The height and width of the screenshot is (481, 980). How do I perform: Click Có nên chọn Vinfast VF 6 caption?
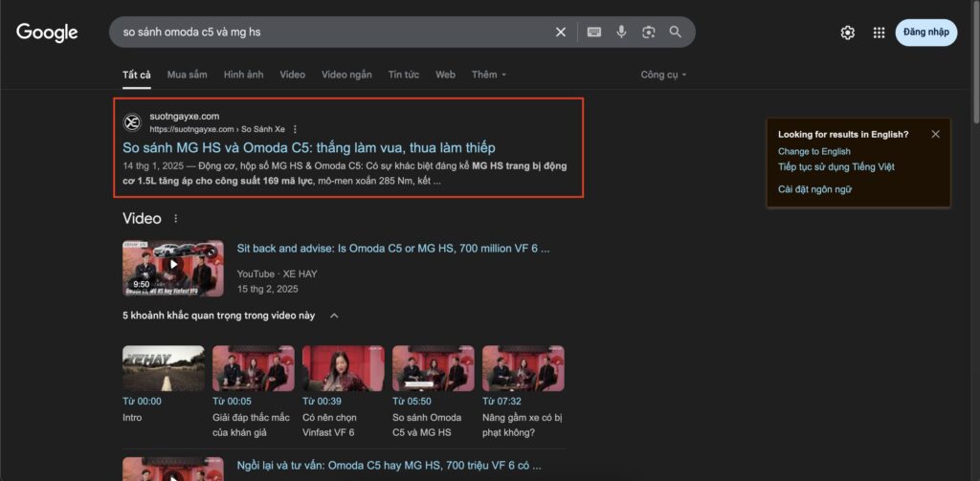click(329, 425)
